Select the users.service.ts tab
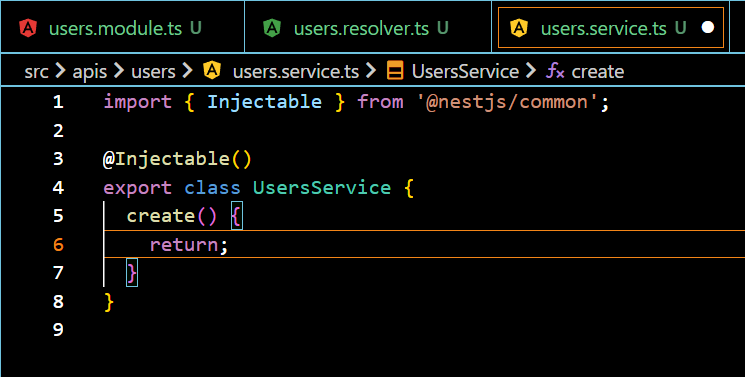745x377 pixels. [611, 28]
